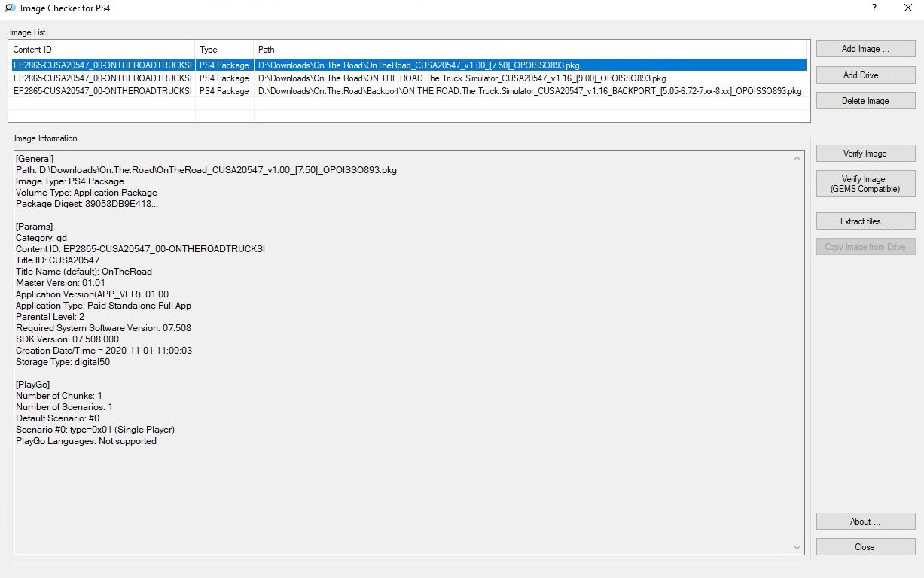924x578 pixels.
Task: Select the v1.16 BACKPORT package row
Action: pyautogui.click(x=407, y=91)
